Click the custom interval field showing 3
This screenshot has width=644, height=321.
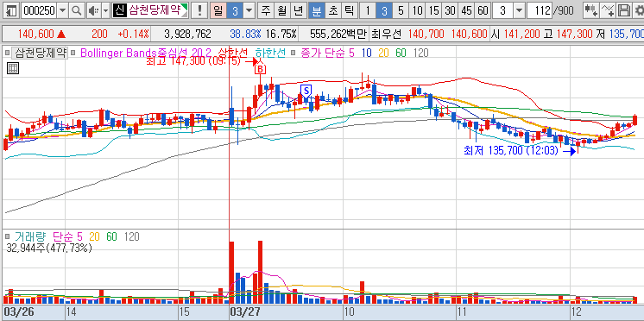503,10
